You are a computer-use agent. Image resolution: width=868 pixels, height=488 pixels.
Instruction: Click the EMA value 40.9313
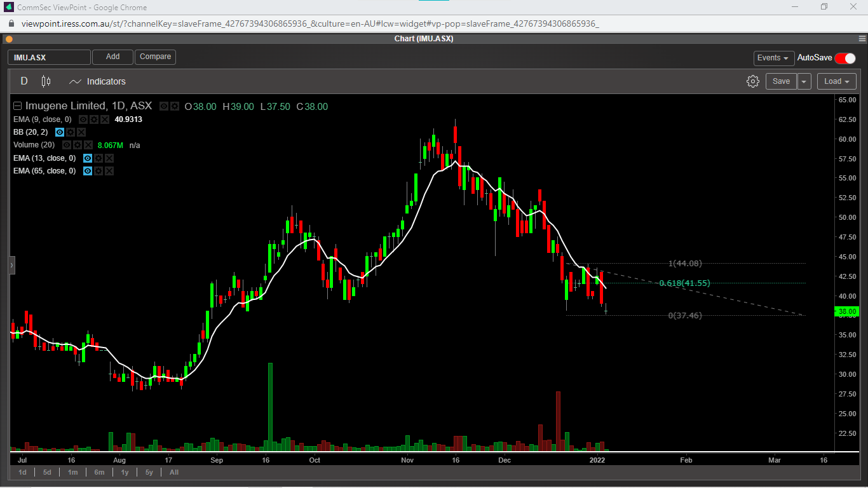click(128, 119)
